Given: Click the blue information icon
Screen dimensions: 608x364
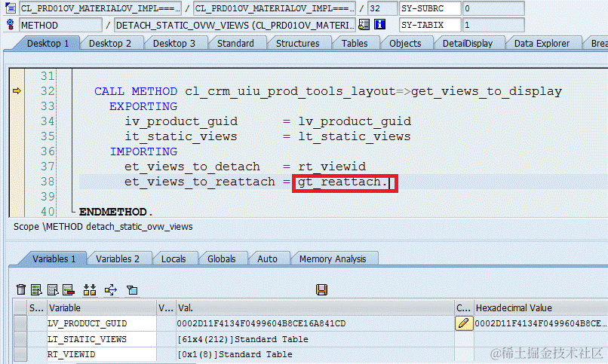Looking at the screenshot, I should 379,25.
